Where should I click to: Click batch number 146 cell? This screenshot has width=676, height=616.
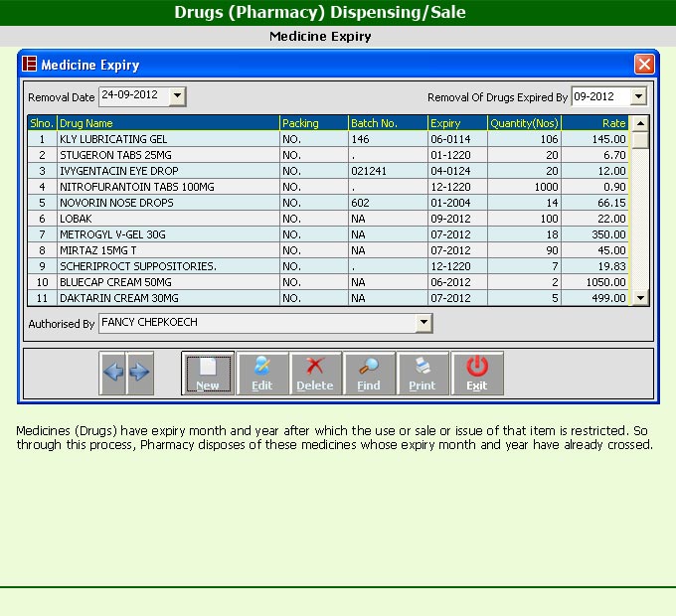click(x=388, y=139)
